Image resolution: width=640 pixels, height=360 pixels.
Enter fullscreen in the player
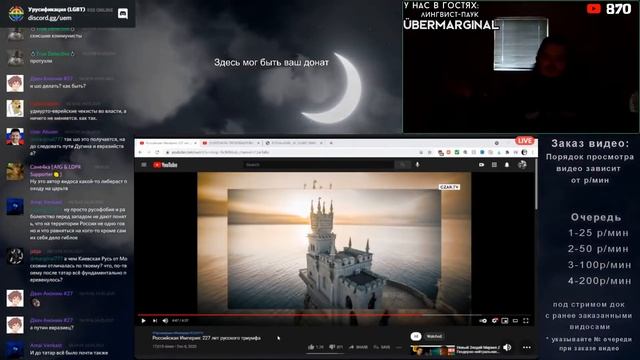pyautogui.click(x=526, y=321)
